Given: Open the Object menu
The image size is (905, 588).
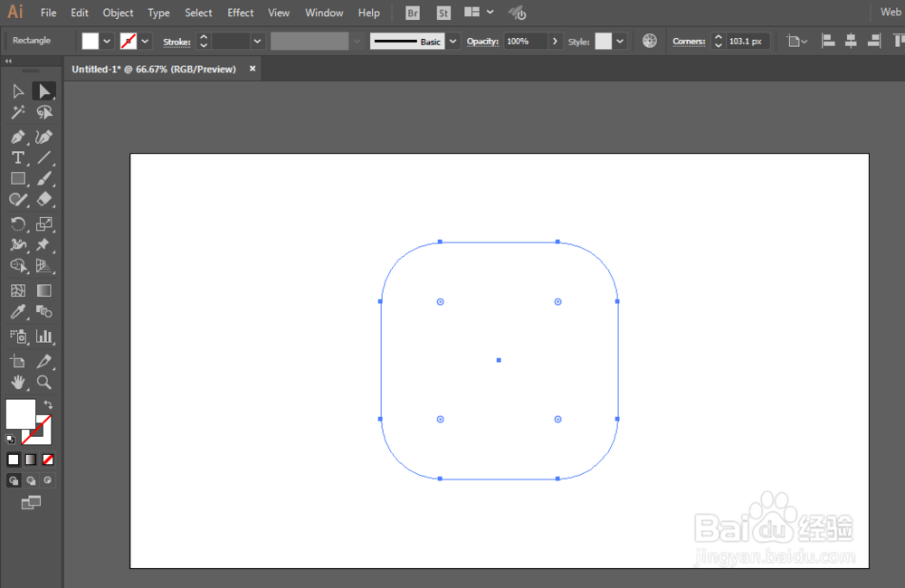Looking at the screenshot, I should pos(118,13).
